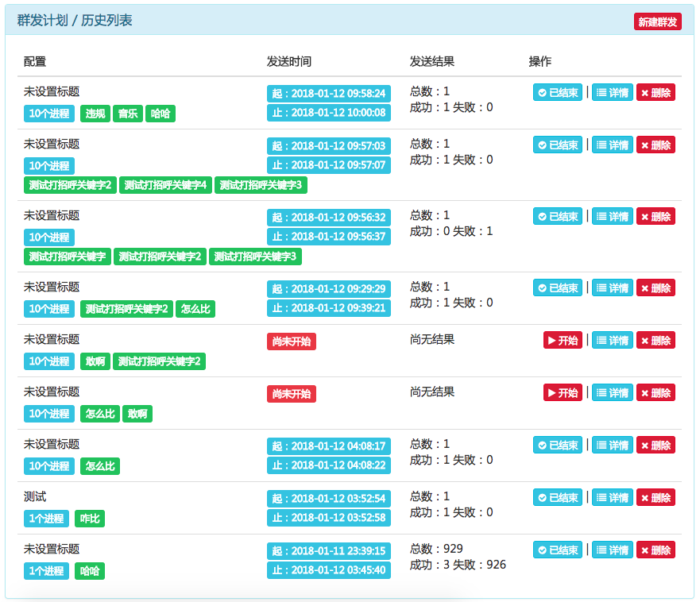Click 已结束 in the 23:39:15 row
This screenshot has width=700, height=602.
pos(558,550)
